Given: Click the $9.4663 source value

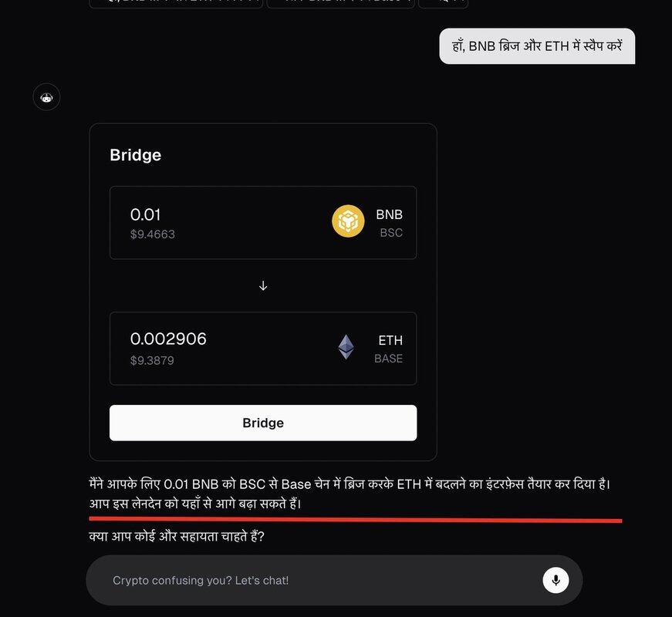Looking at the screenshot, I should pyautogui.click(x=152, y=234).
